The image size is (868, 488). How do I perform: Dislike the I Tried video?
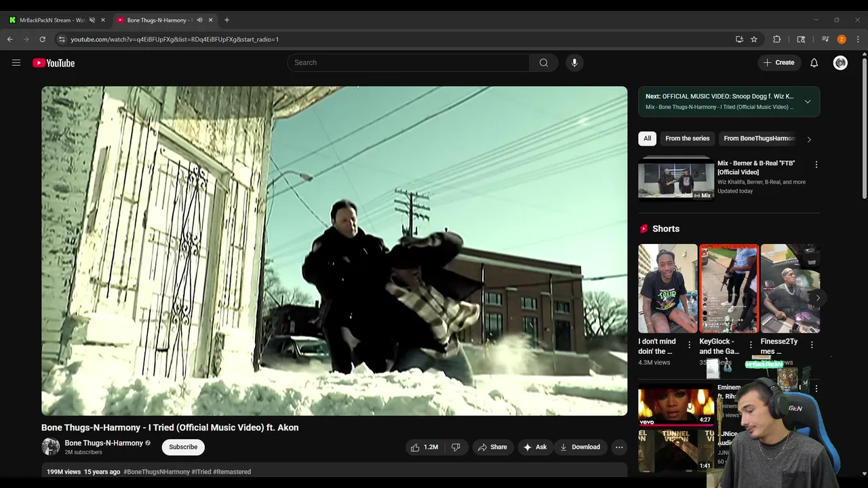[x=456, y=447]
